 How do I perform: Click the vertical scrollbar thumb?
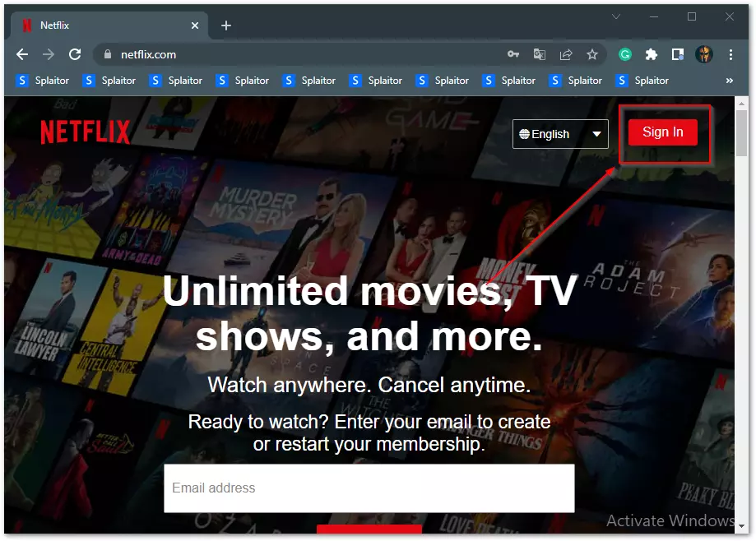(x=741, y=133)
